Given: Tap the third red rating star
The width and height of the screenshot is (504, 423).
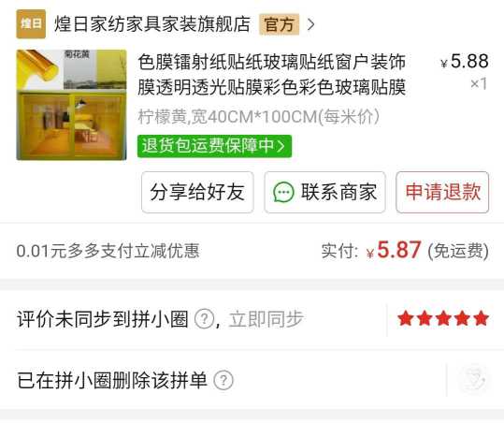Looking at the screenshot, I should pos(443,318).
